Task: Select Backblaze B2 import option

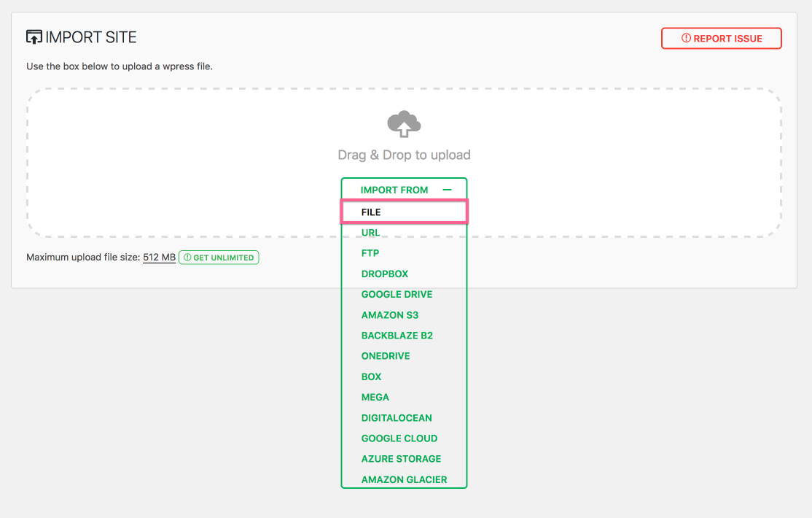Action: (x=397, y=336)
